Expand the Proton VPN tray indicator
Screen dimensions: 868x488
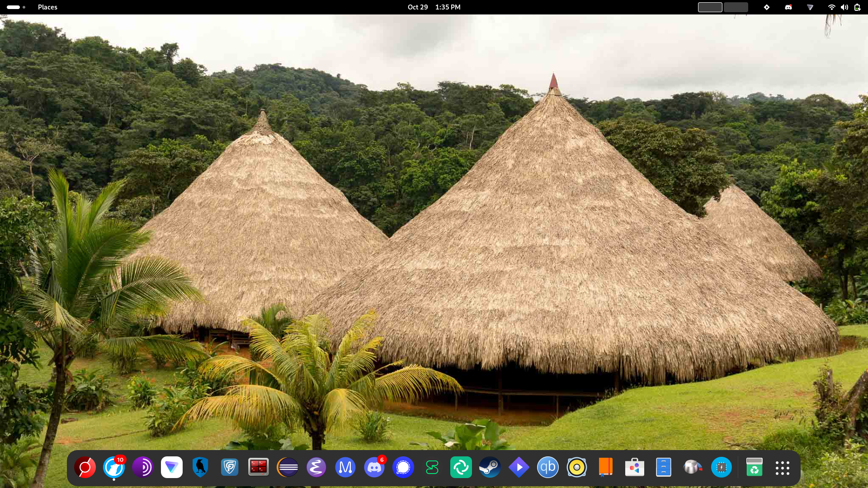coord(810,7)
